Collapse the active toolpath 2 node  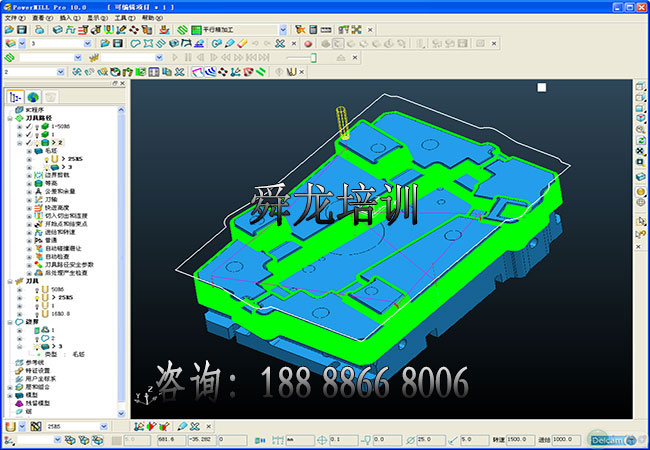(x=19, y=143)
